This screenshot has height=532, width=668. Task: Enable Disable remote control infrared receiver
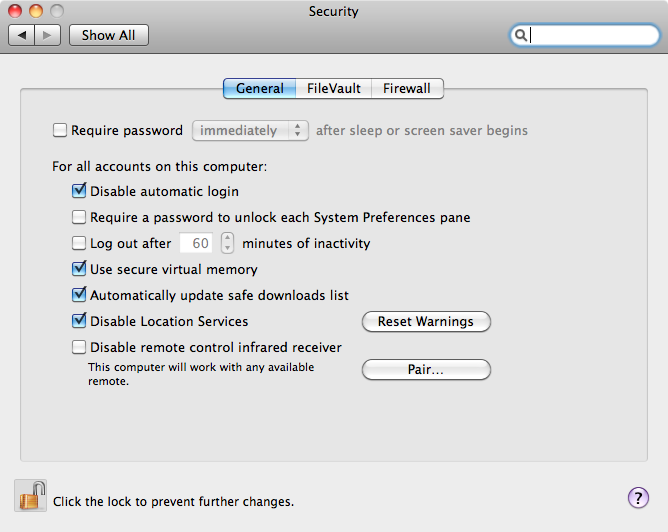[79, 348]
